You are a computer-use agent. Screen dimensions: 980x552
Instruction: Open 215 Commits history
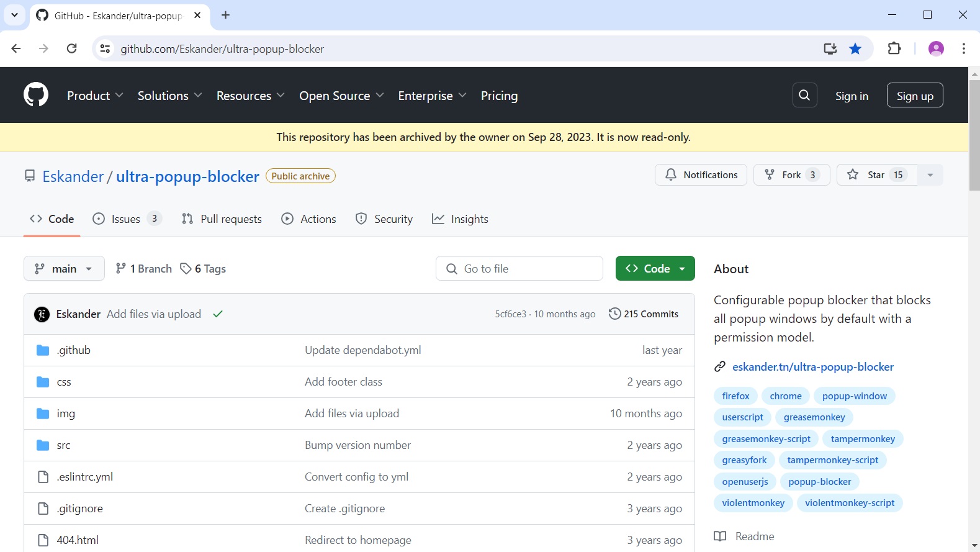click(x=644, y=314)
